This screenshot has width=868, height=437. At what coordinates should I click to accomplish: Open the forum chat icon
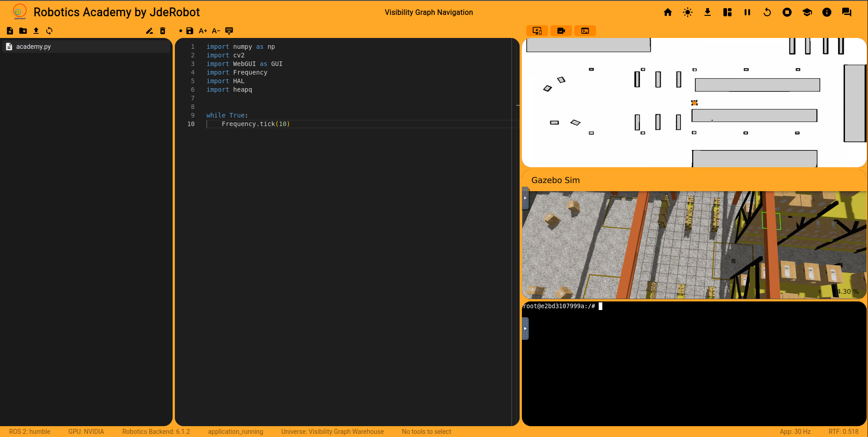click(x=846, y=12)
